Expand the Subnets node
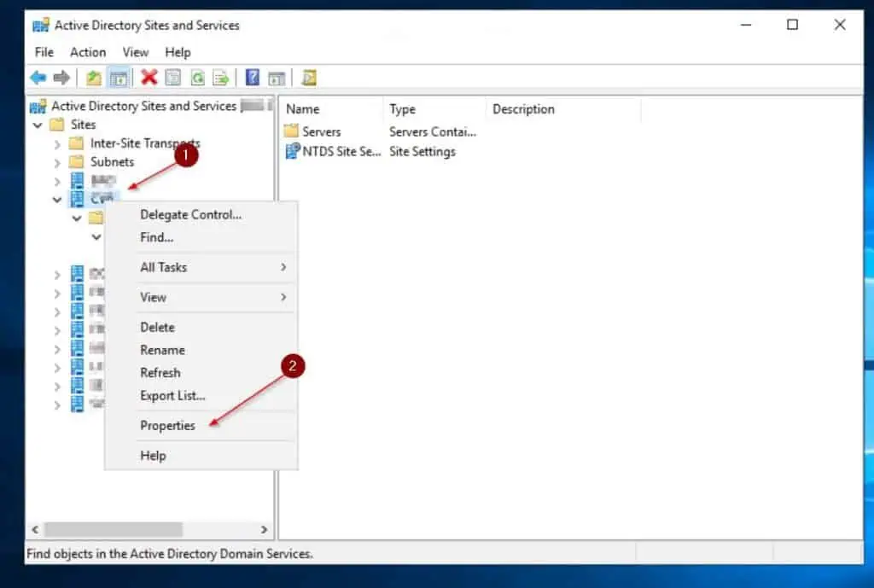874x588 pixels. pos(57,162)
